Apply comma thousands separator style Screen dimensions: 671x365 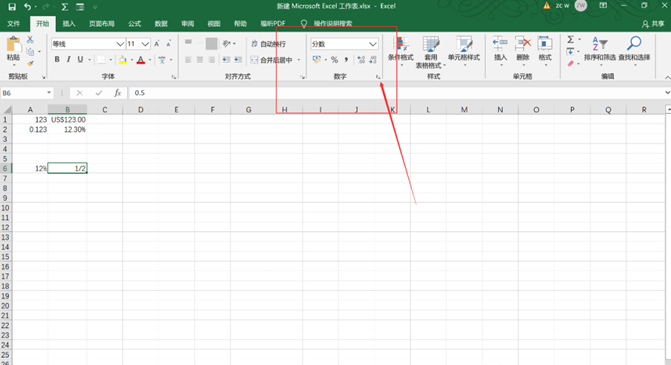tap(346, 60)
